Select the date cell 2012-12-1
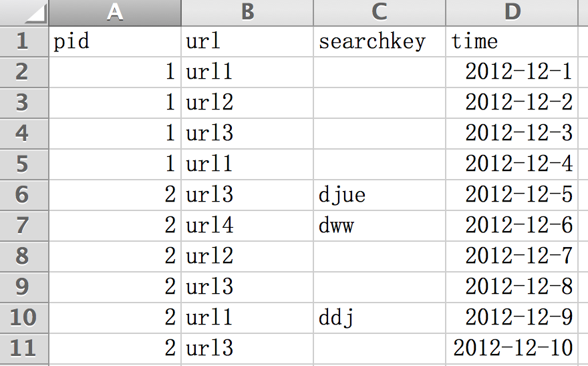This screenshot has width=588, height=366. point(512,72)
